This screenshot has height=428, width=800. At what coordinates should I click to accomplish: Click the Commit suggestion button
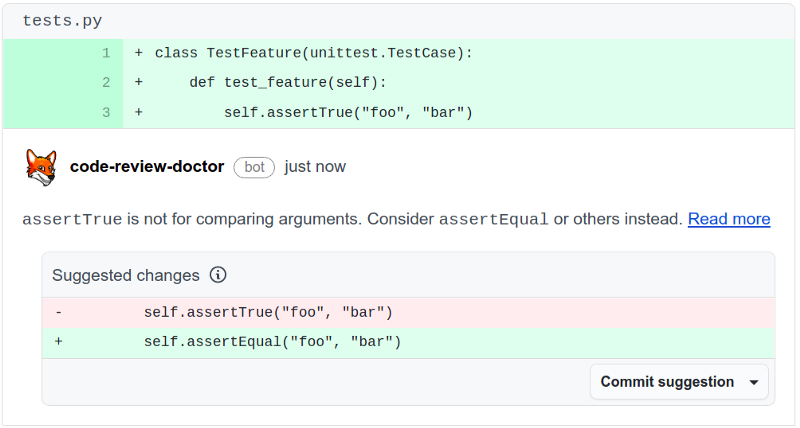pos(667,382)
